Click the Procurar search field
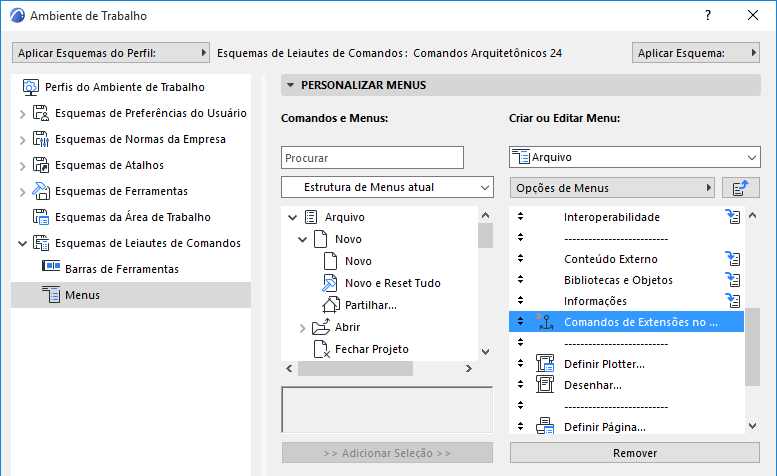 click(x=372, y=157)
